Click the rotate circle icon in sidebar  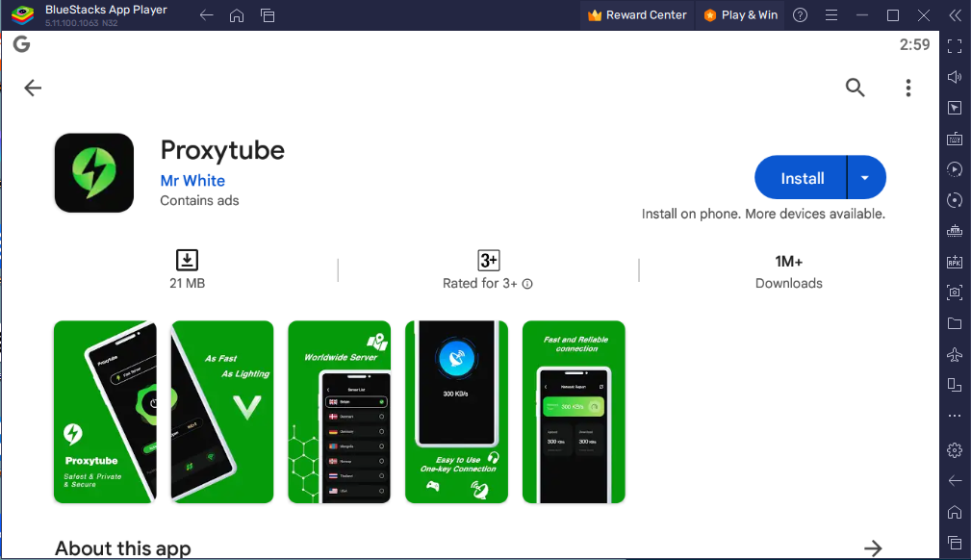[955, 200]
